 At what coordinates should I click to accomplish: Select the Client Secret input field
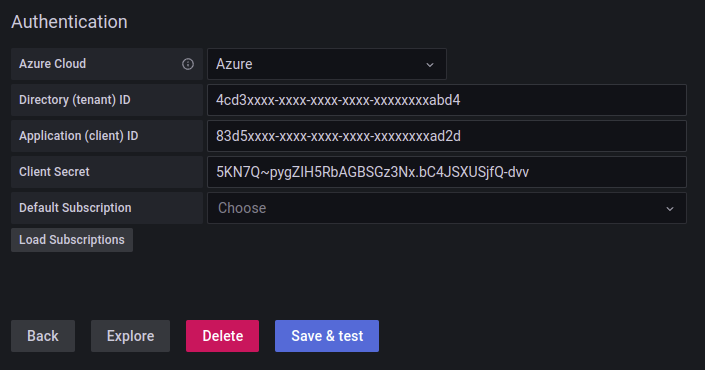(x=446, y=172)
